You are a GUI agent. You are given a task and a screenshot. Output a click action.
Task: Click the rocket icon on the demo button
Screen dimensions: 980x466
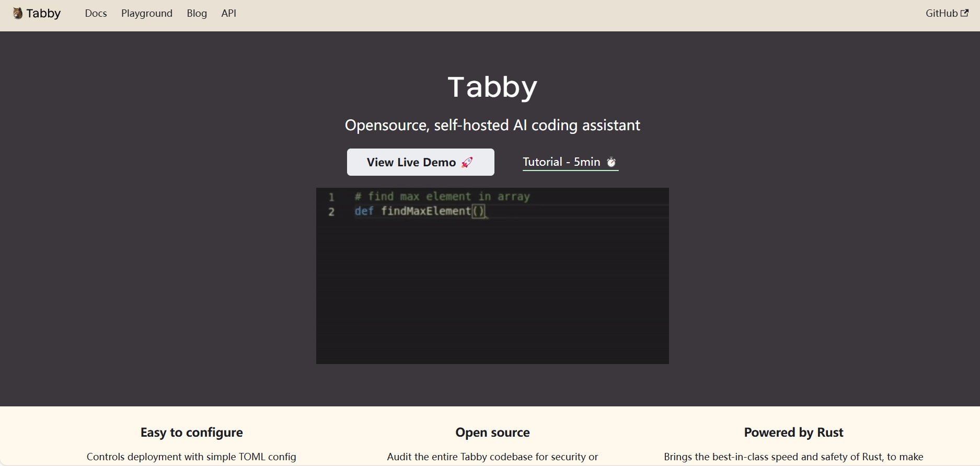[x=467, y=163]
